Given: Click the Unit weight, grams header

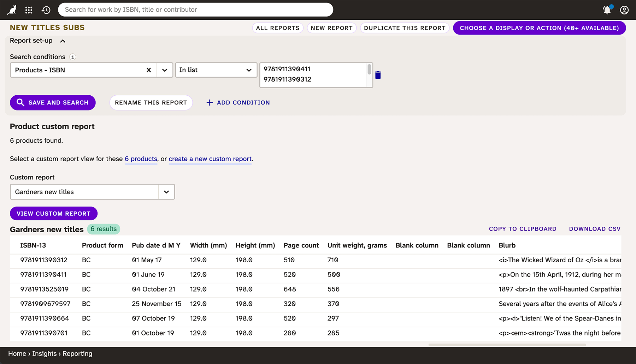Looking at the screenshot, I should (357, 245).
